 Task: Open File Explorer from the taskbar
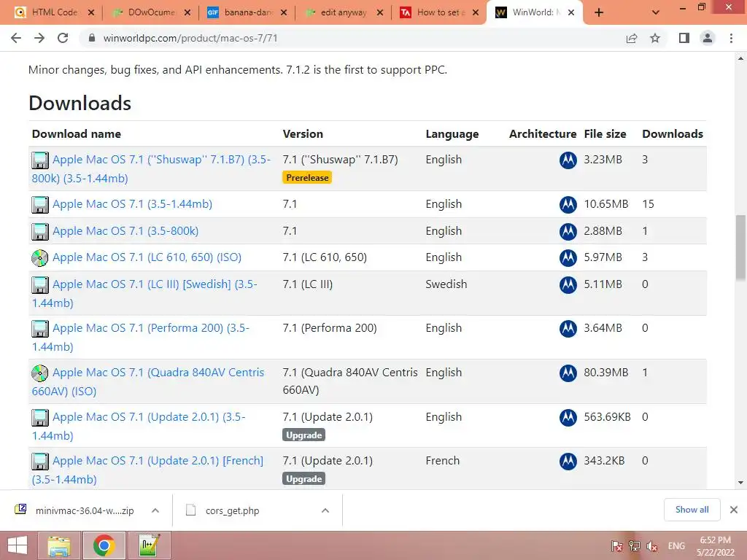coord(58,545)
